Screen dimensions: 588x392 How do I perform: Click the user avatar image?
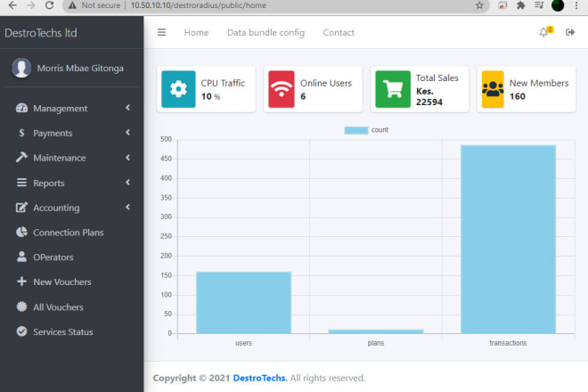pos(21,68)
